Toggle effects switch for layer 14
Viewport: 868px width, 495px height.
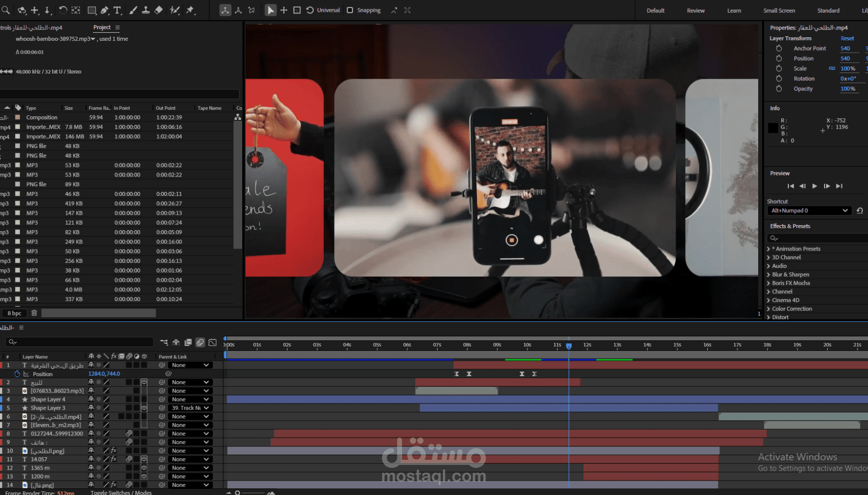[x=114, y=485]
